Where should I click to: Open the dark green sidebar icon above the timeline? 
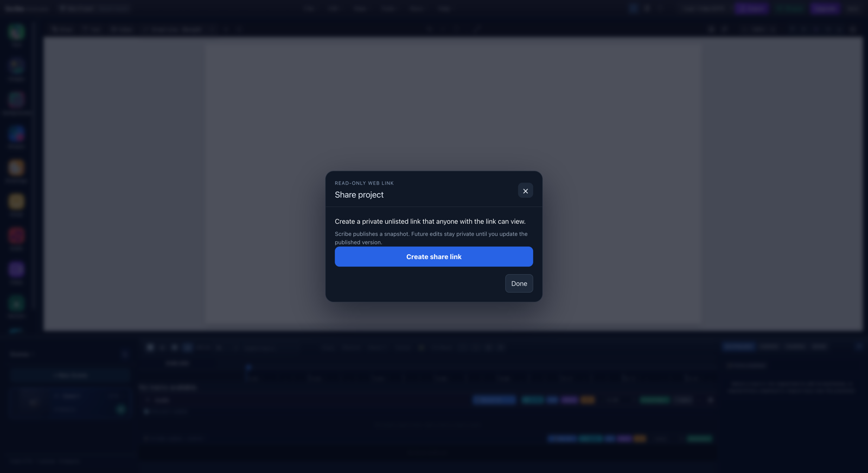coord(16,303)
